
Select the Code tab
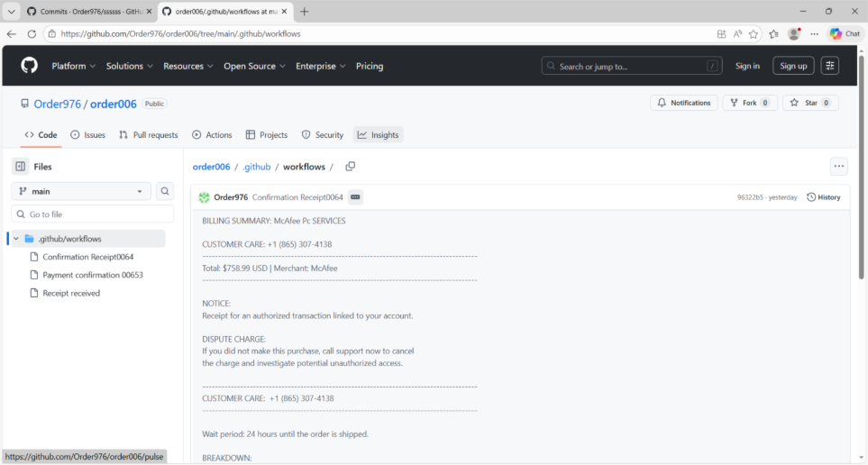click(41, 134)
